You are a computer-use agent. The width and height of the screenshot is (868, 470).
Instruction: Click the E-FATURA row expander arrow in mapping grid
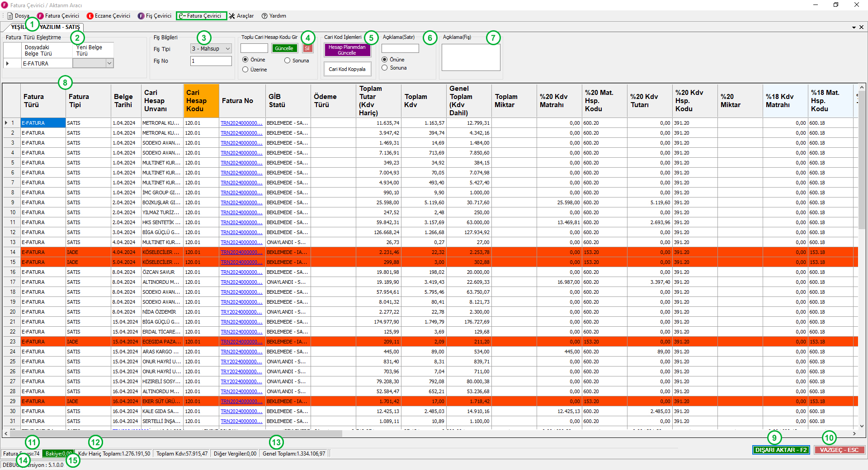(x=8, y=64)
